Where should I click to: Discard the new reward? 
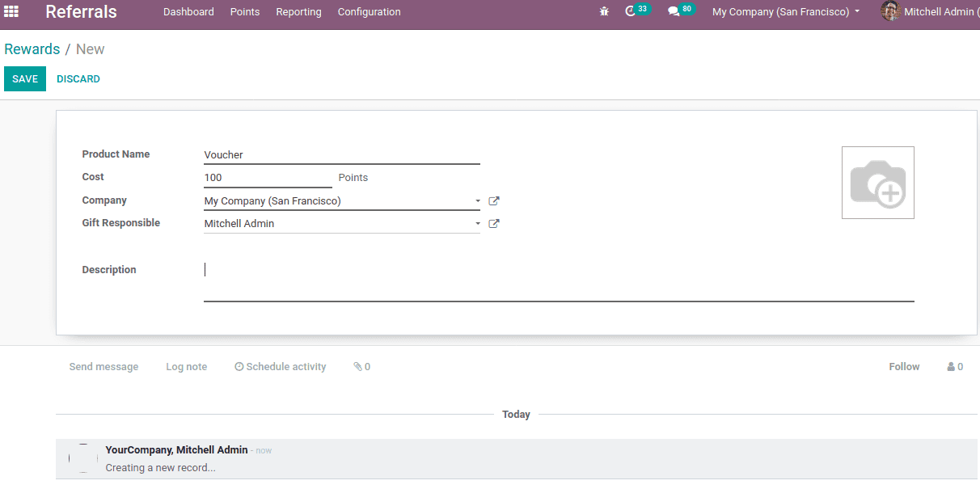[78, 79]
